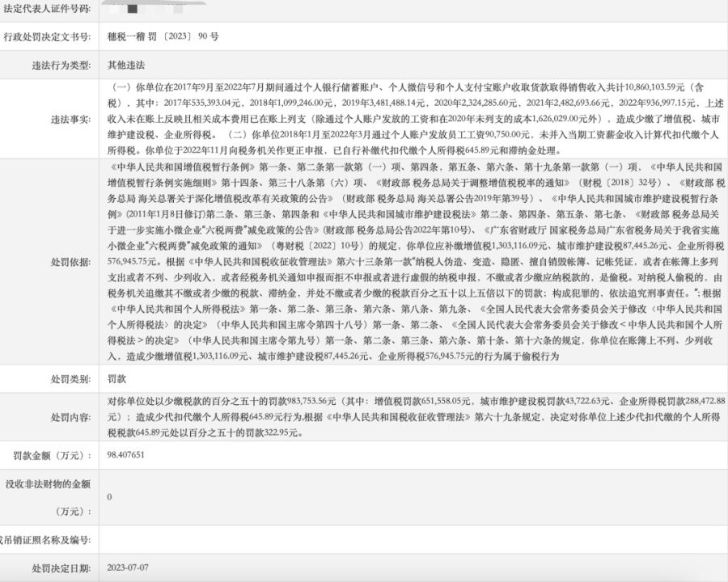Screen dimensions: 728x582
Task: Select the date 2023-07-07
Action: [128, 567]
